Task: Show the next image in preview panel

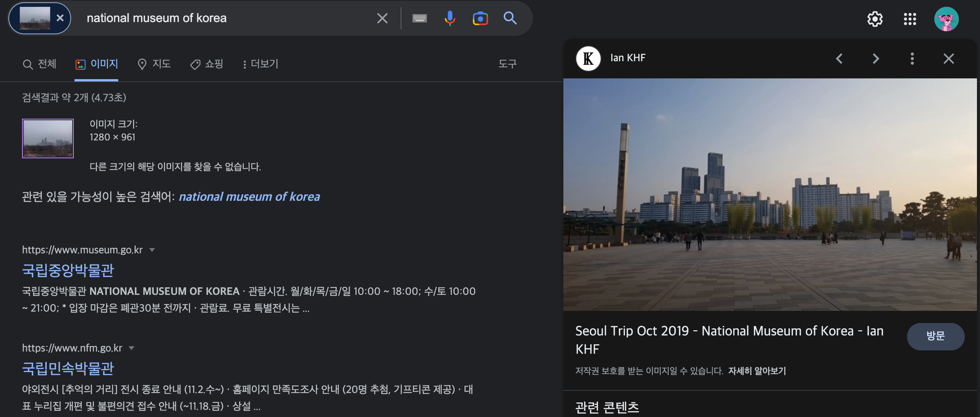Action: 876,58
